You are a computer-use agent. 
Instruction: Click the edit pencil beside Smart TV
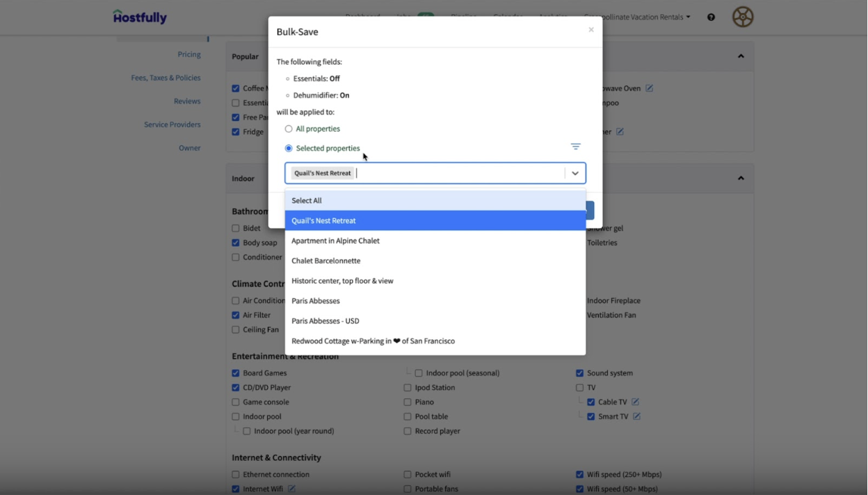click(636, 416)
